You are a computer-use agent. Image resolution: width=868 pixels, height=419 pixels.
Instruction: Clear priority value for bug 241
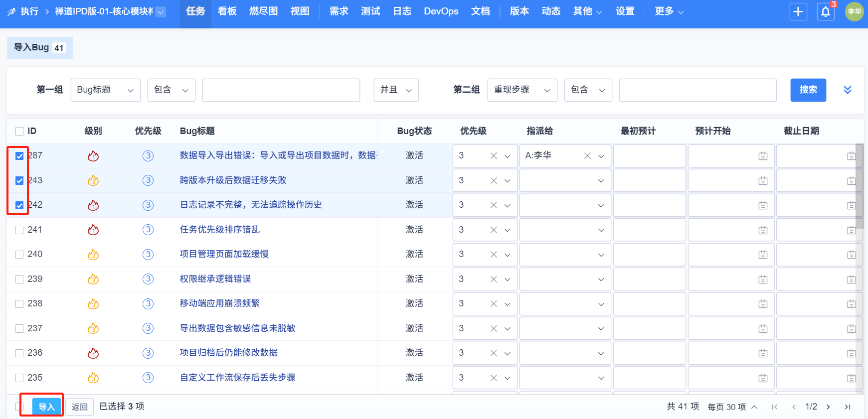[x=494, y=230]
